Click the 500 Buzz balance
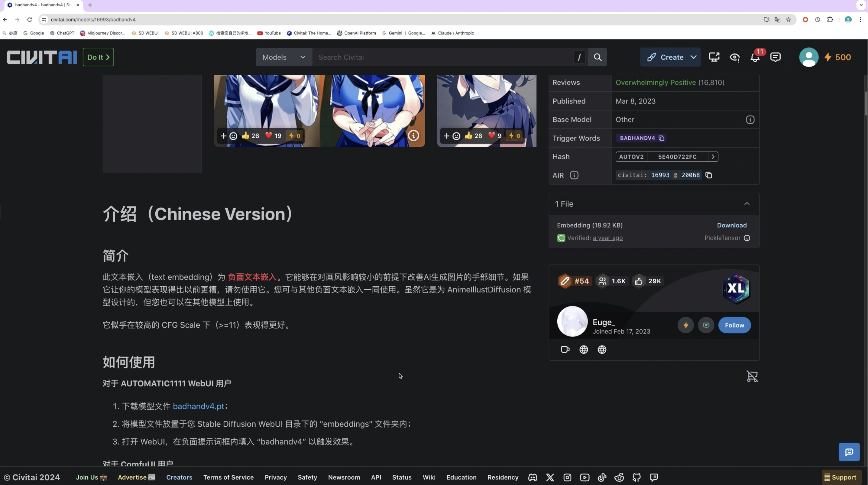The image size is (868, 485). pos(838,57)
